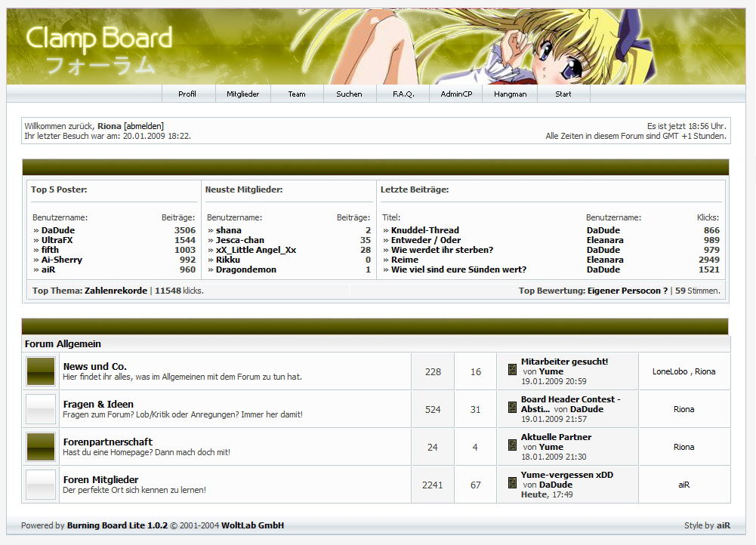The height and width of the screenshot is (545, 756).
Task: Click the Fragen & Ideen forum status icon
Action: point(41,409)
